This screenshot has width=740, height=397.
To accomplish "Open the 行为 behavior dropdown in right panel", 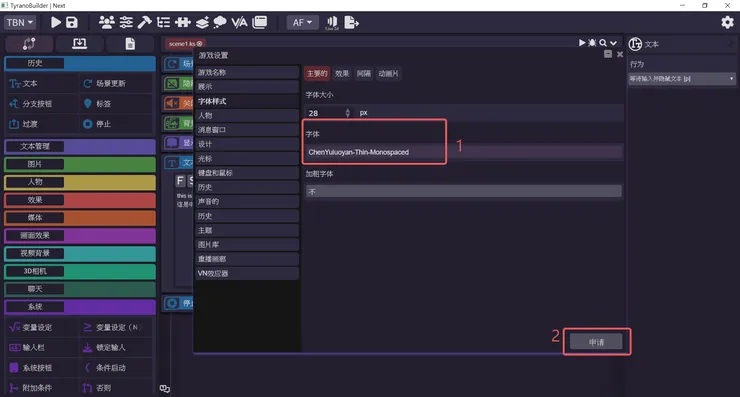I will (x=681, y=79).
